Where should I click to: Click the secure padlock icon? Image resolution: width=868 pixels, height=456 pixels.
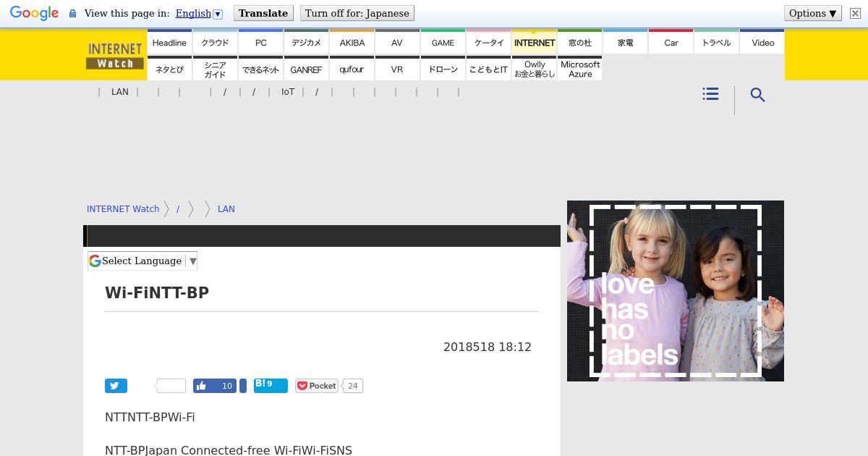(72, 14)
